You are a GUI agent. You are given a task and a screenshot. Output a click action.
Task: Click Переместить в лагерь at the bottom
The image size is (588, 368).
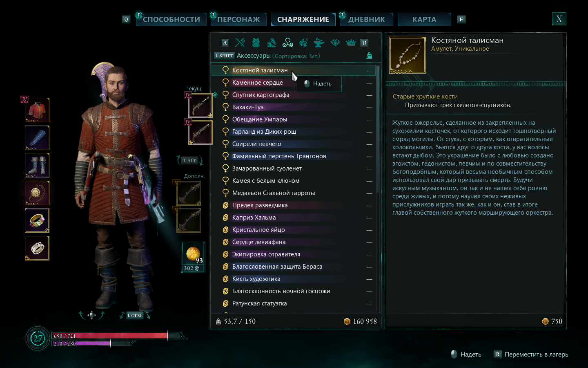click(536, 355)
